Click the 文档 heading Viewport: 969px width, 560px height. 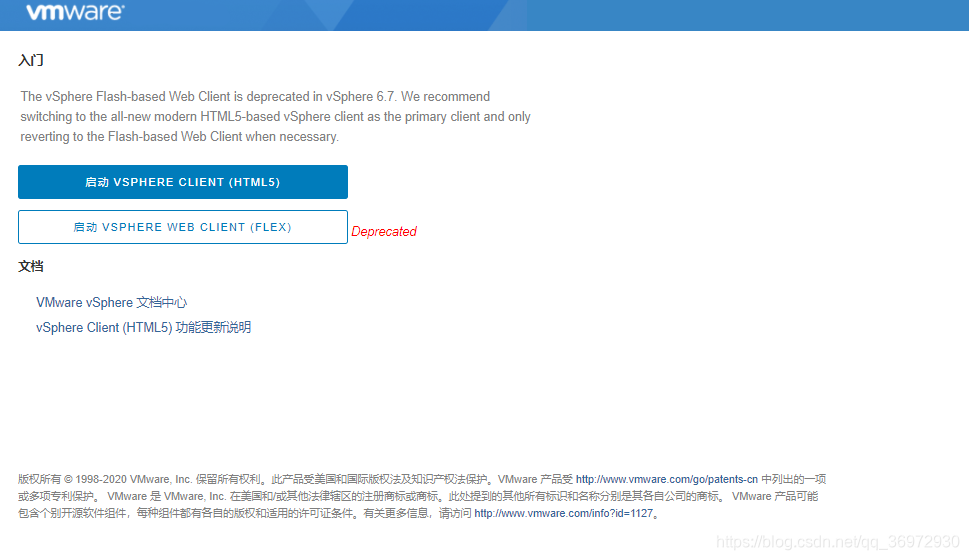pos(31,266)
